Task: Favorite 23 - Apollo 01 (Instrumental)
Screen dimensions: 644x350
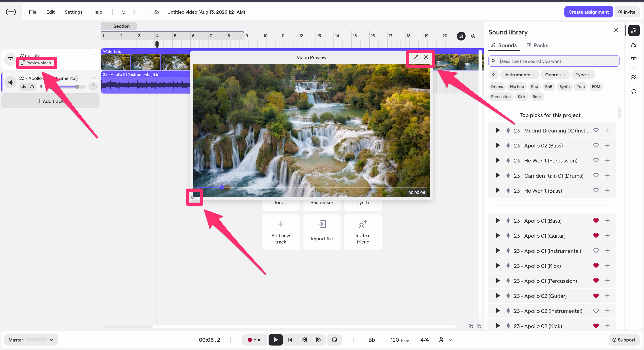Action: click(596, 250)
